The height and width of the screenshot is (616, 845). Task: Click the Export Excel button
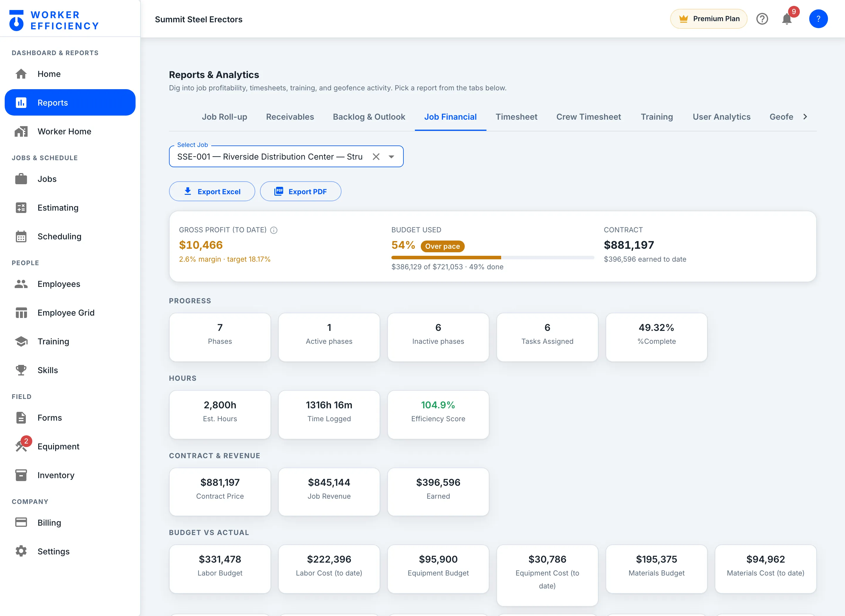pos(212,191)
